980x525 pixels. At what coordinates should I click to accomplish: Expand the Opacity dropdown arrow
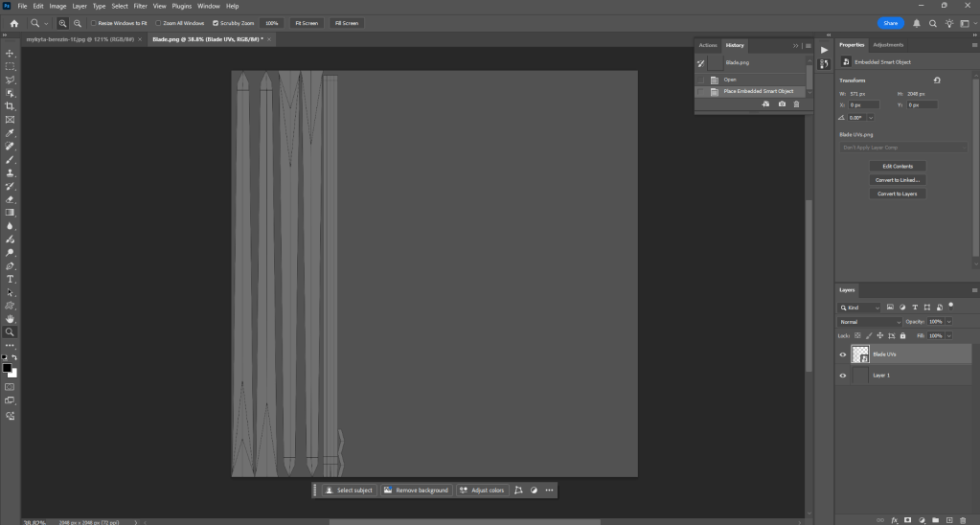(x=948, y=322)
